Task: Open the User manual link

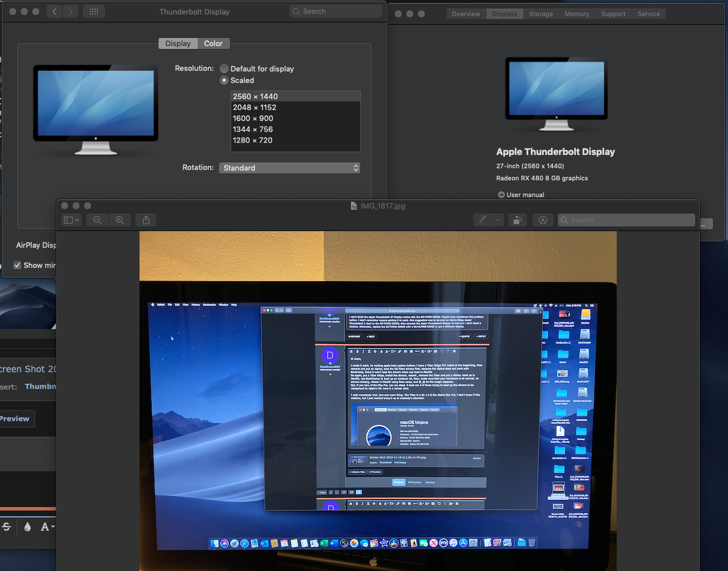Action: [x=525, y=195]
